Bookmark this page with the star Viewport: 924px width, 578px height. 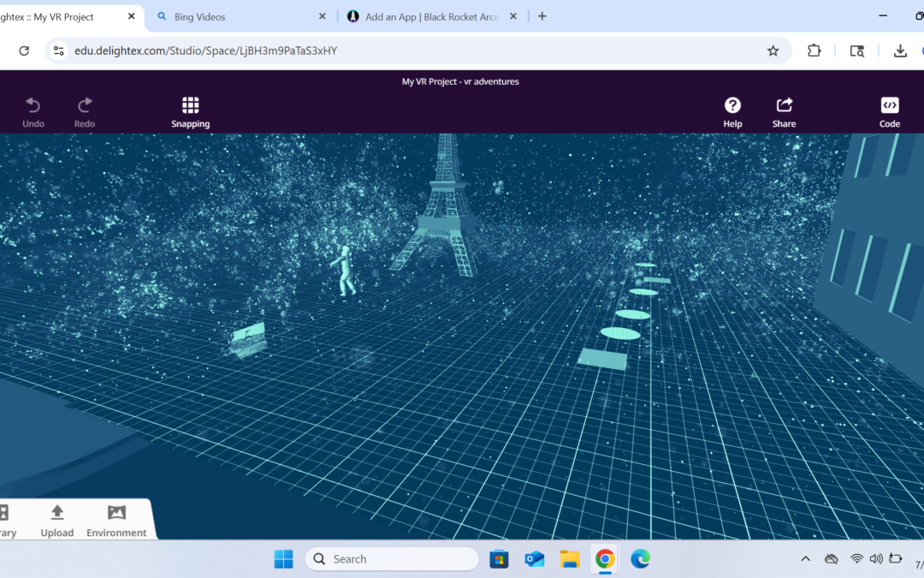coord(773,51)
